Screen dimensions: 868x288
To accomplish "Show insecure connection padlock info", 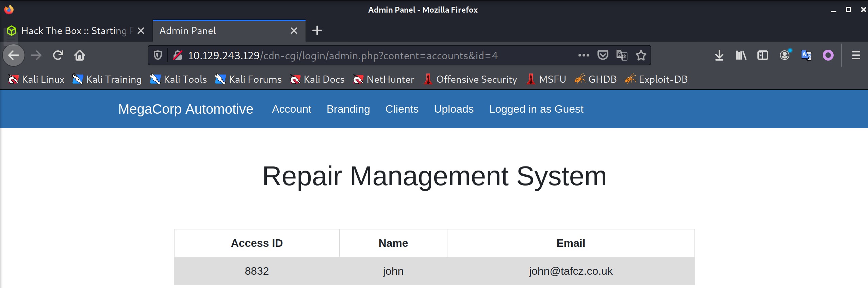I will coord(178,55).
